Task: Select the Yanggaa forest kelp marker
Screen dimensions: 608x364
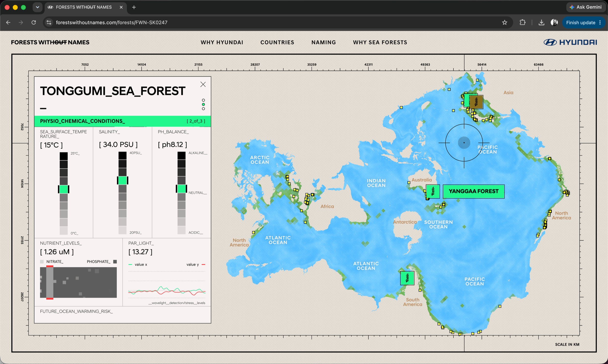Action: tap(433, 191)
